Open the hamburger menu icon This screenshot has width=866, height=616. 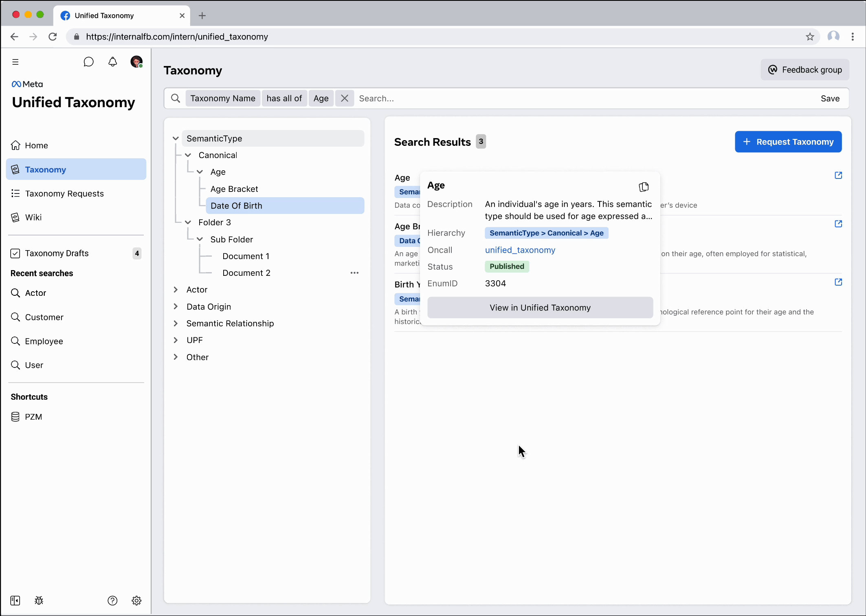coord(15,62)
